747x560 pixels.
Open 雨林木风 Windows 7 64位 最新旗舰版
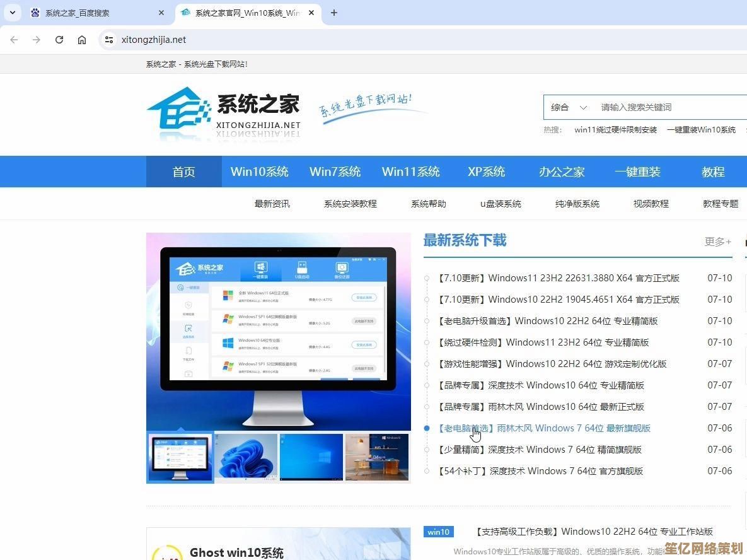pos(544,428)
